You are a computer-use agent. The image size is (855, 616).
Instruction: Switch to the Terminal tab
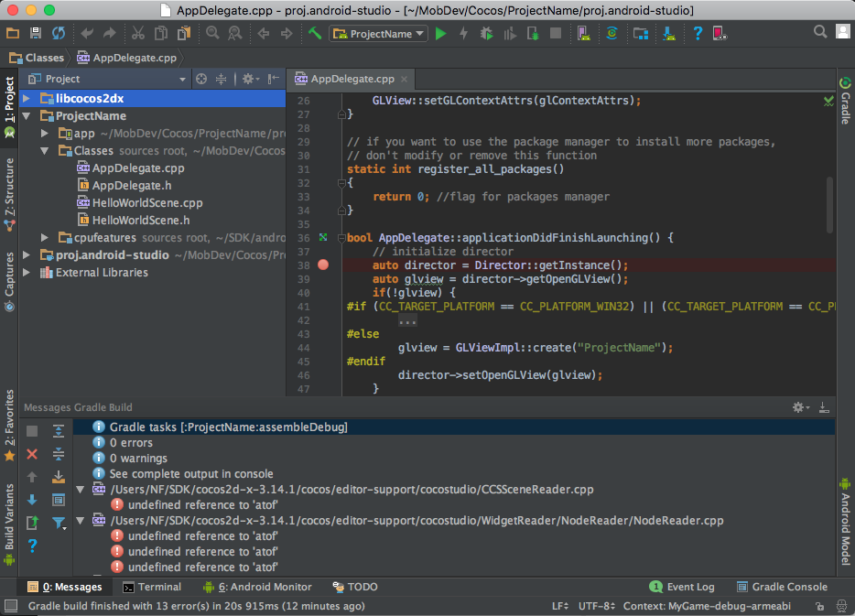click(152, 587)
